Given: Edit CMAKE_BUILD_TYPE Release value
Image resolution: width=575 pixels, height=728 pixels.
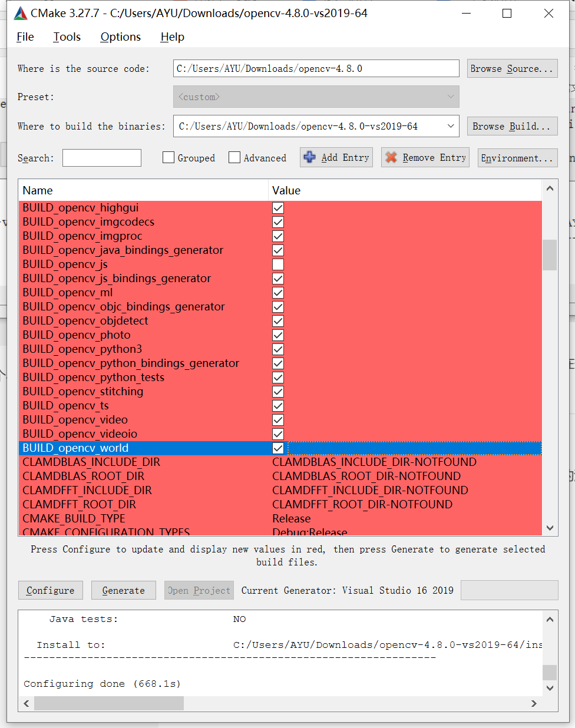Looking at the screenshot, I should pyautogui.click(x=292, y=519).
